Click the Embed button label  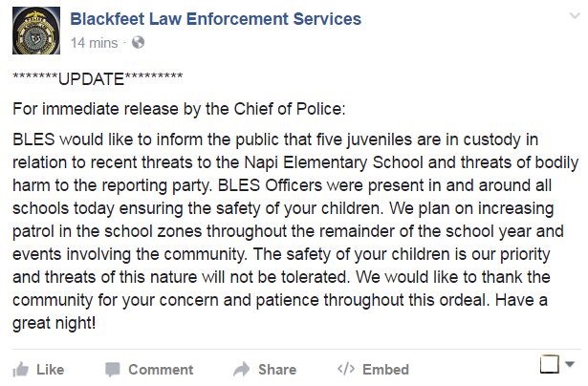385,370
